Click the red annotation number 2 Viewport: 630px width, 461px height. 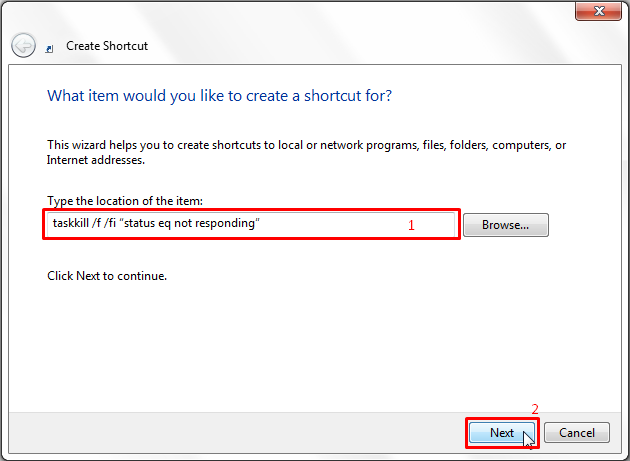click(x=534, y=409)
